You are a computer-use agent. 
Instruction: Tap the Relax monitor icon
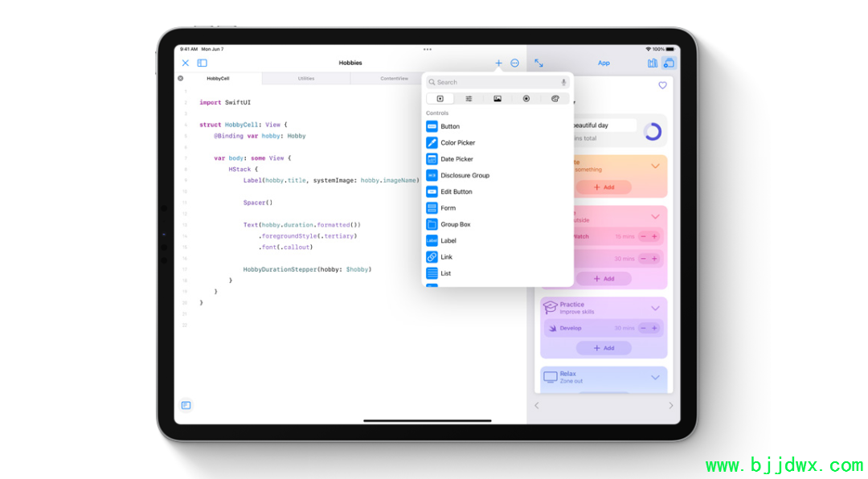(551, 377)
